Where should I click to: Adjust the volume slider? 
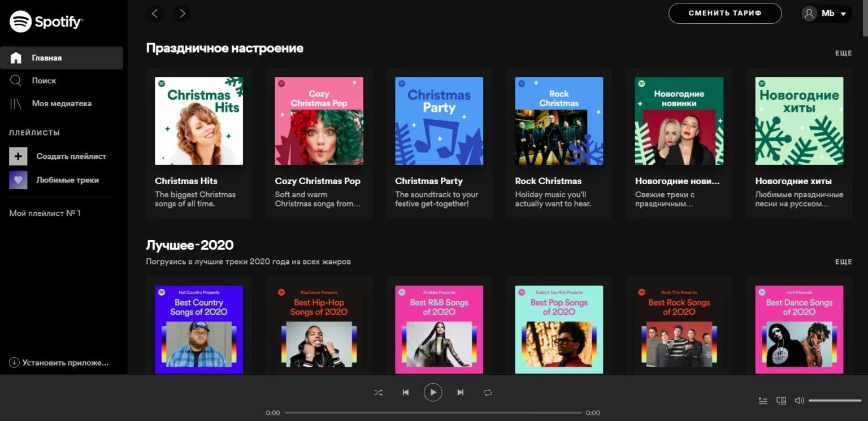click(x=835, y=401)
